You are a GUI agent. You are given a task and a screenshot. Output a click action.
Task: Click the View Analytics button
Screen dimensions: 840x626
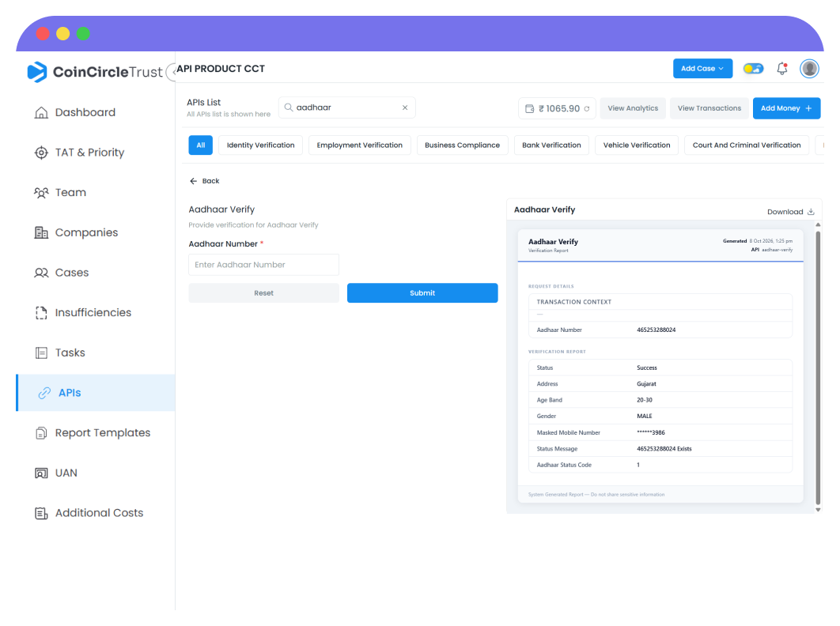pos(633,108)
